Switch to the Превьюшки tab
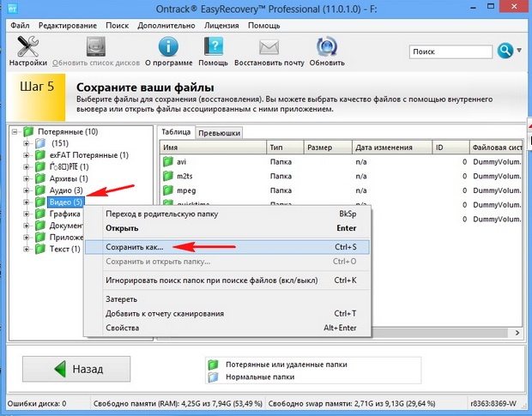Image resolution: width=532 pixels, height=416 pixels. coord(219,133)
